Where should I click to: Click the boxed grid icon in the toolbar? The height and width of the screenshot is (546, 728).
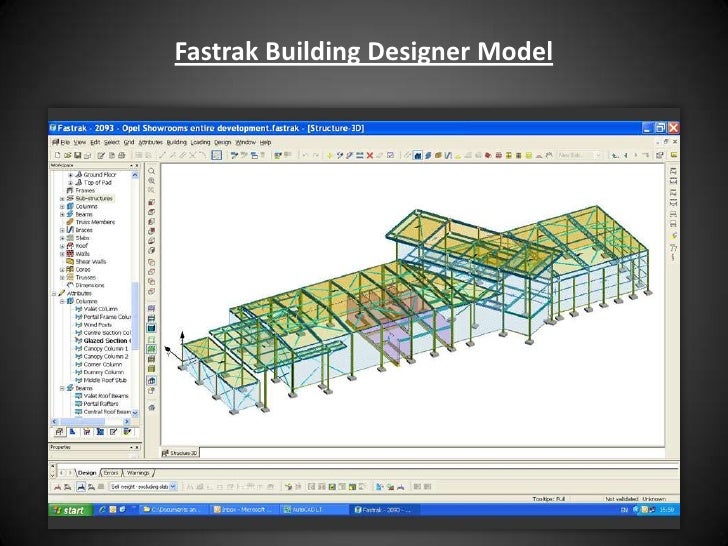click(x=216, y=155)
